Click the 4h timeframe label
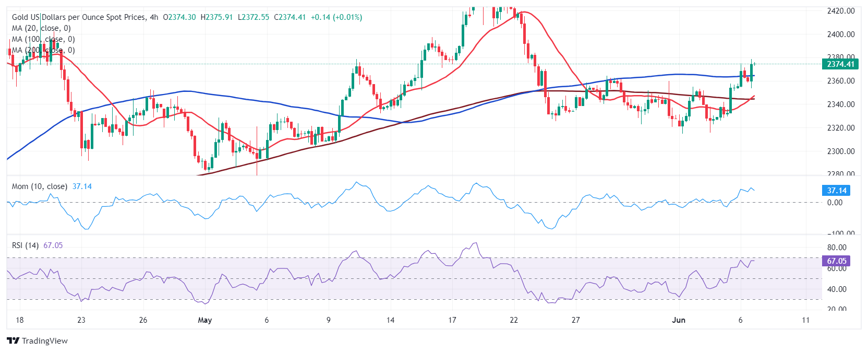The height and width of the screenshot is (352, 868). pyautogui.click(x=154, y=17)
